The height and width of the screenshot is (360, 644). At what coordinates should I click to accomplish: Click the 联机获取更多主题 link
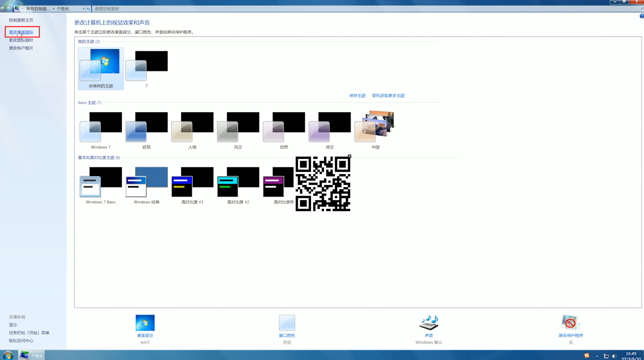[388, 96]
